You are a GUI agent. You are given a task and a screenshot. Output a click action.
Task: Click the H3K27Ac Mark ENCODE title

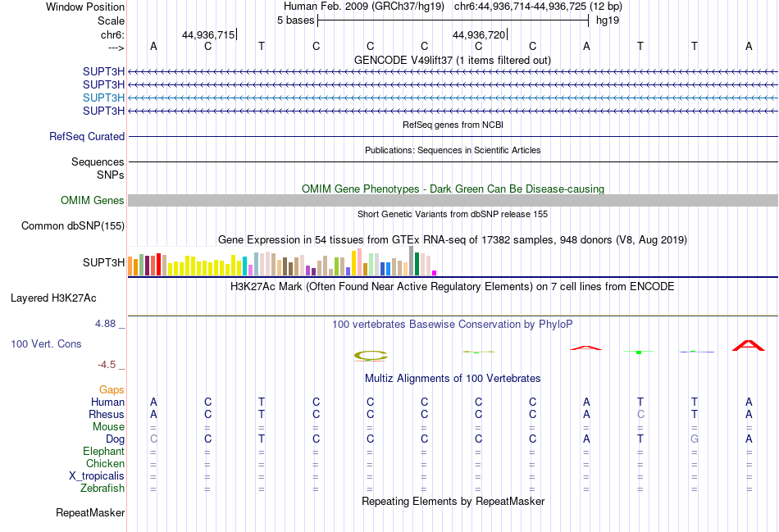coord(453,287)
